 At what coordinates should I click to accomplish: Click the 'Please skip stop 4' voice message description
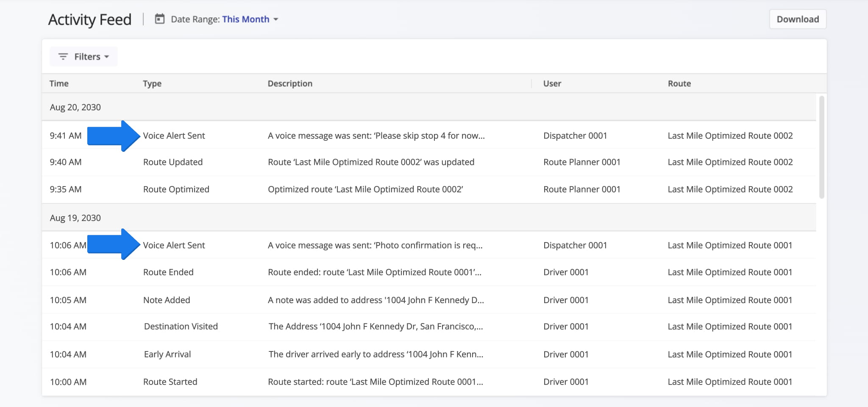pos(376,136)
